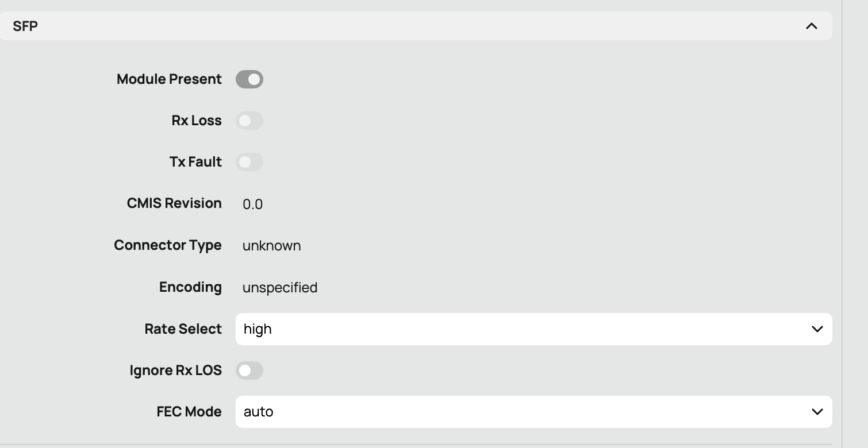Click the Encoding value "unspecified"
868x448 pixels.
(280, 287)
